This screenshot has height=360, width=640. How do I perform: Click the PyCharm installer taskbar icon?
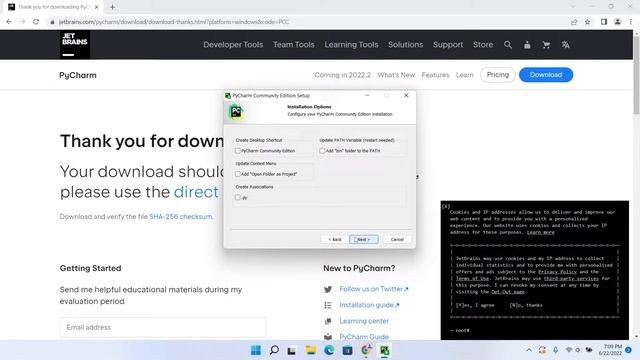point(384,350)
